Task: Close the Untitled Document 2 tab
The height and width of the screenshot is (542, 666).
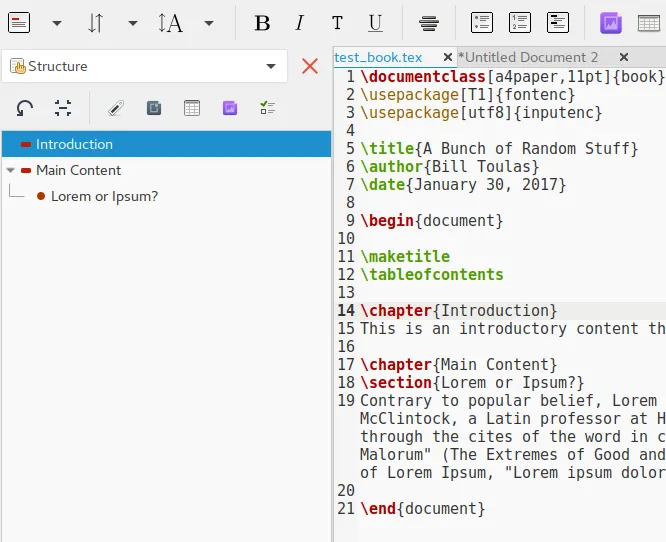Action: [x=624, y=57]
